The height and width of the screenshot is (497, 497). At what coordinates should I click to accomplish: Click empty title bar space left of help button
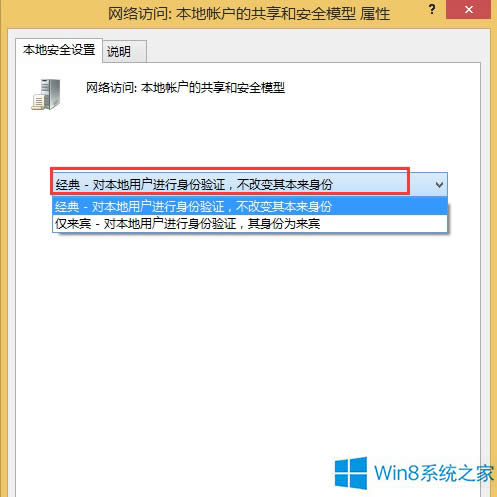(x=408, y=12)
